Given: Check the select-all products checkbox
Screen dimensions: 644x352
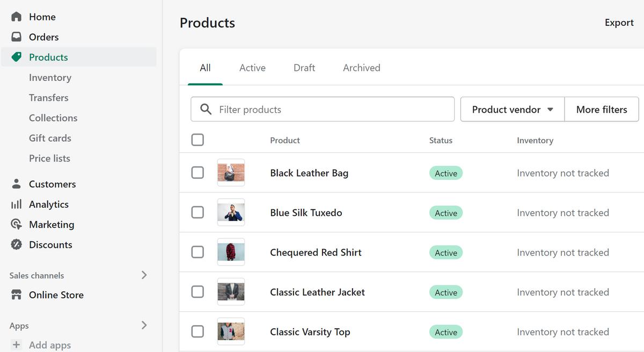Looking at the screenshot, I should (x=197, y=140).
